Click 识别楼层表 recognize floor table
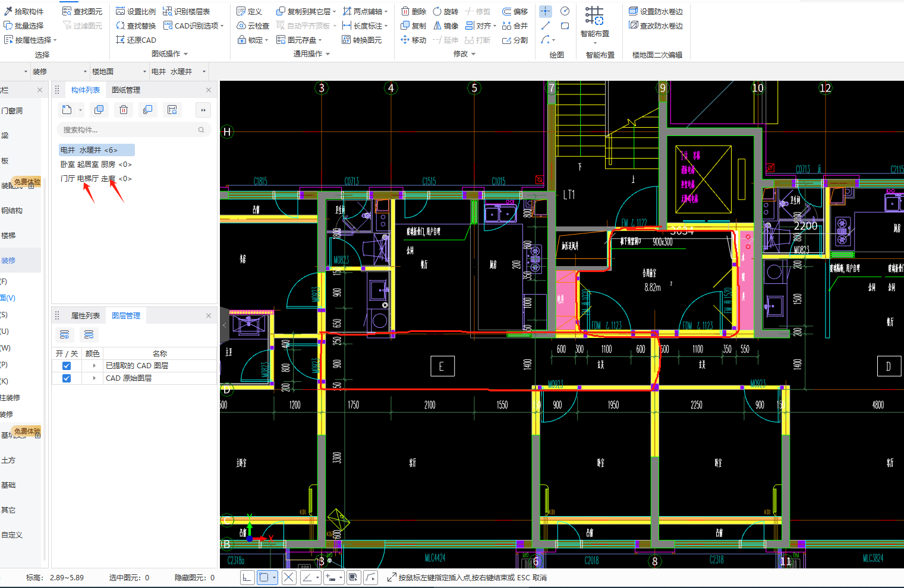Screen dimensions: 904x588 pyautogui.click(x=187, y=11)
